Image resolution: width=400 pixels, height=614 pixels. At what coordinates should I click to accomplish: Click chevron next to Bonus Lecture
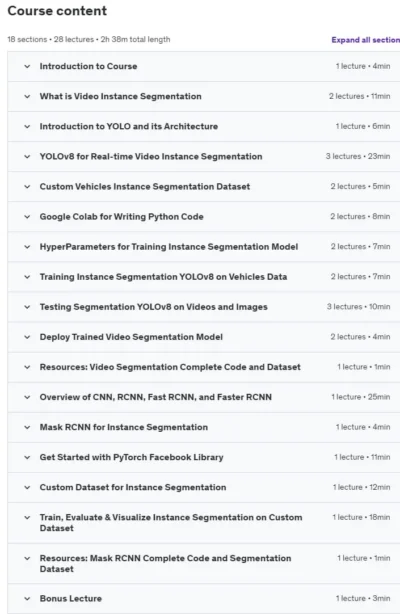tap(27, 599)
